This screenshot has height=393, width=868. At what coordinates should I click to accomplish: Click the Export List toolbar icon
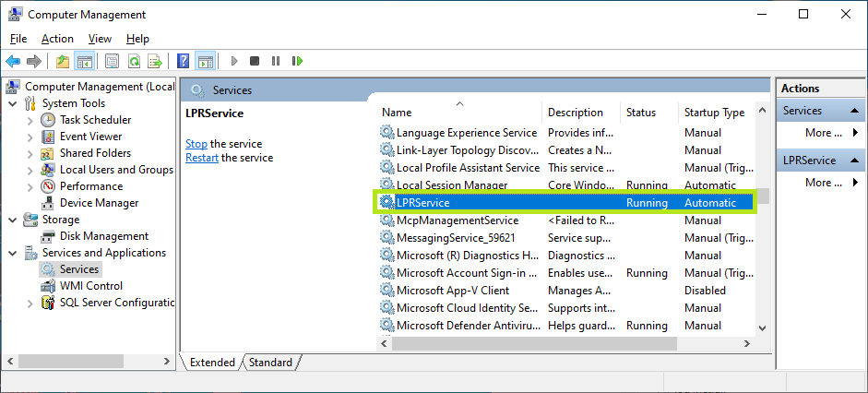(154, 61)
